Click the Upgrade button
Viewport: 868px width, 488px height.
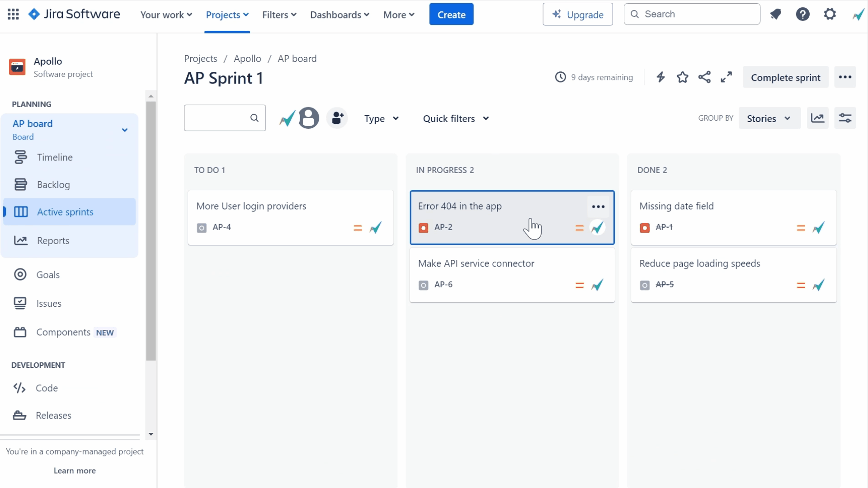click(x=578, y=14)
